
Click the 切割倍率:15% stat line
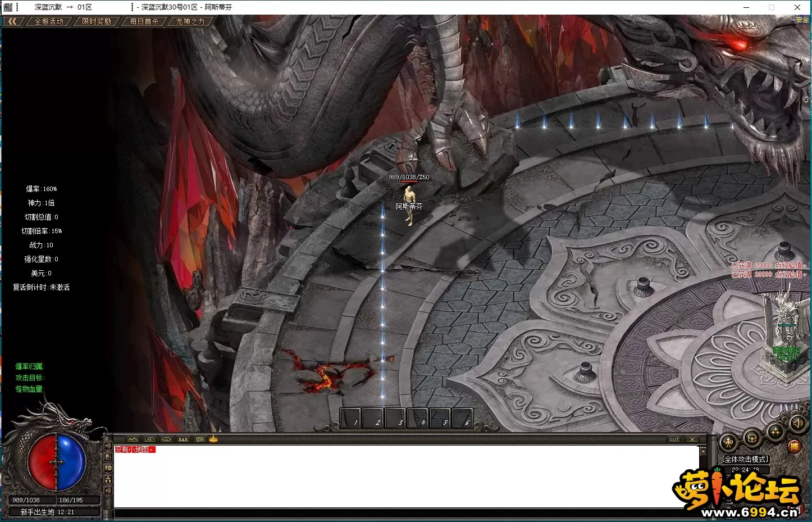pyautogui.click(x=42, y=231)
